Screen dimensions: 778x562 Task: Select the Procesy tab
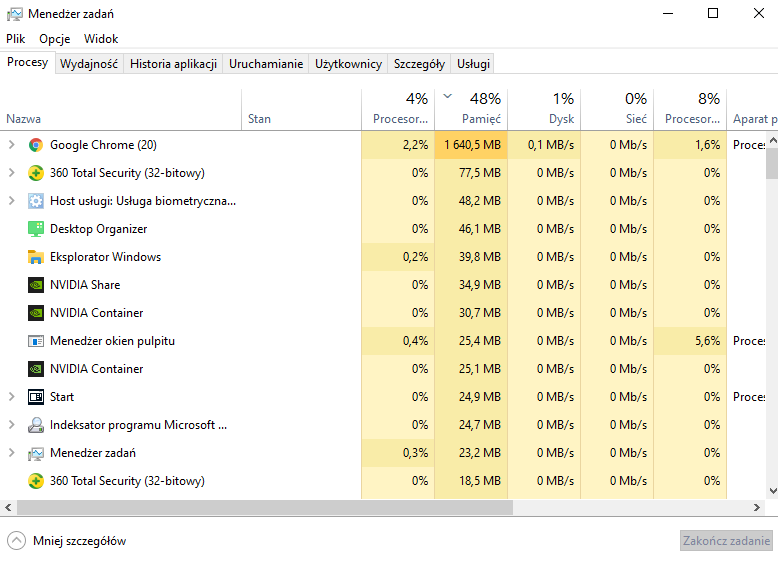click(27, 62)
